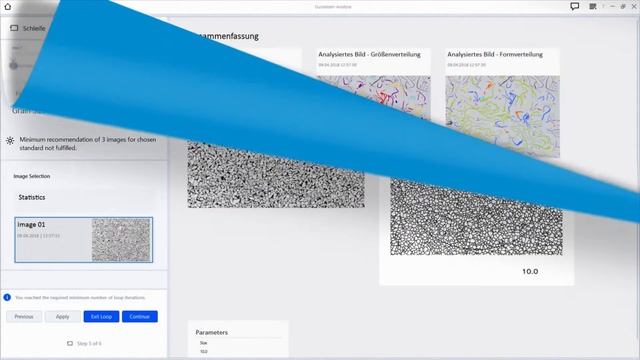Click the 'Parameters' heading
This screenshot has width=640, height=360.
[211, 332]
